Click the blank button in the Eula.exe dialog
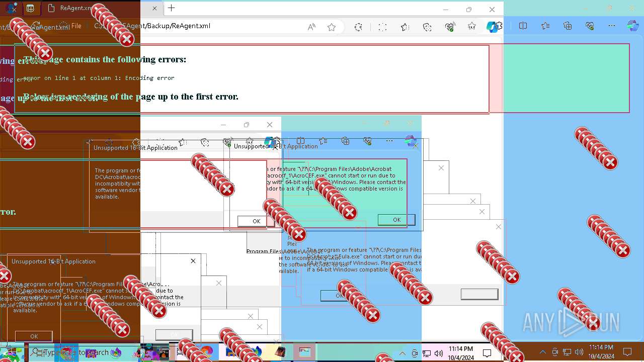Viewport: 644px width, 362px height. pyautogui.click(x=479, y=294)
